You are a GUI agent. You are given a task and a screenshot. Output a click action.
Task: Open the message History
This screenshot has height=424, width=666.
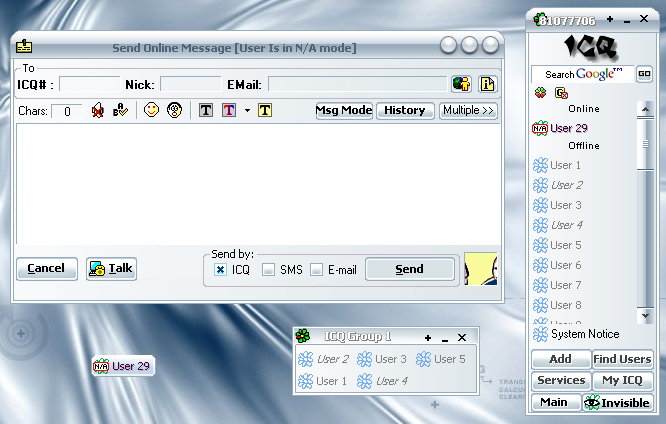pyautogui.click(x=405, y=110)
